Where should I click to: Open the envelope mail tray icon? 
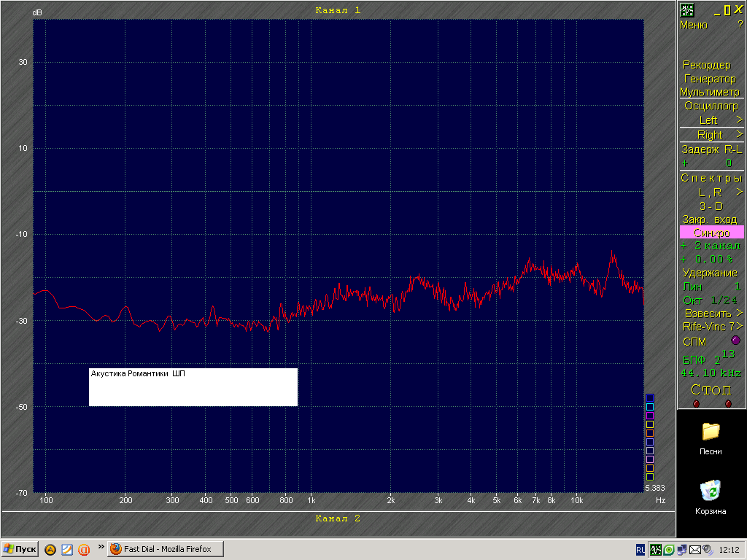point(695,550)
